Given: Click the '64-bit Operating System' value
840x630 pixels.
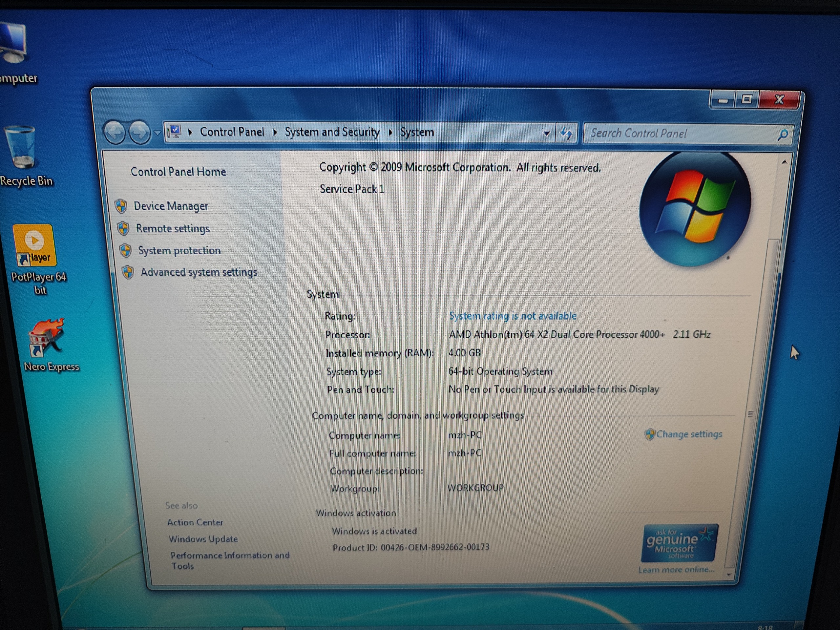Looking at the screenshot, I should coord(500,371).
